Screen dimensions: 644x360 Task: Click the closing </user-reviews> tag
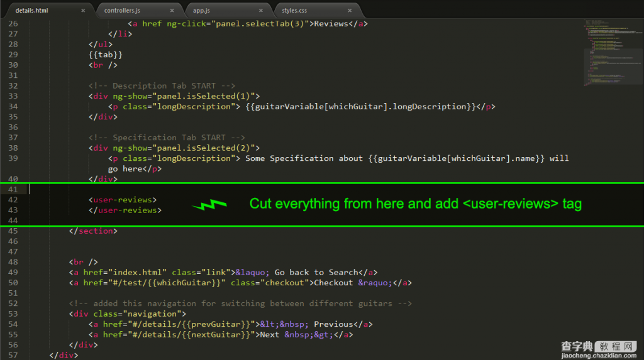125,210
